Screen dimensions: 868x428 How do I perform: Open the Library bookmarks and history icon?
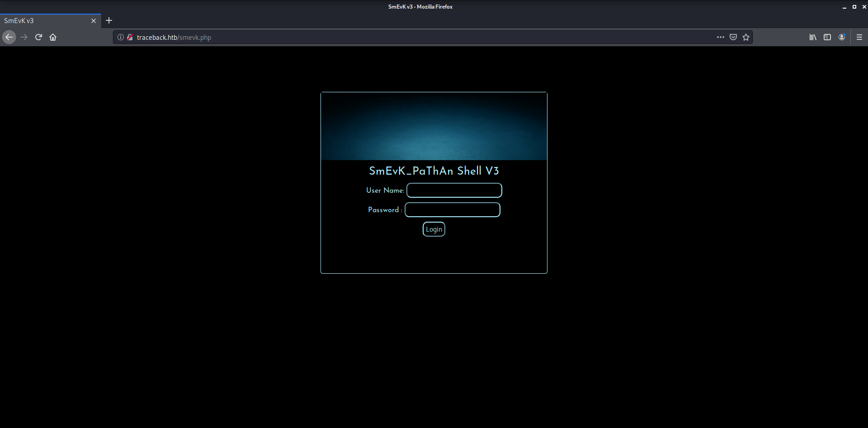813,37
